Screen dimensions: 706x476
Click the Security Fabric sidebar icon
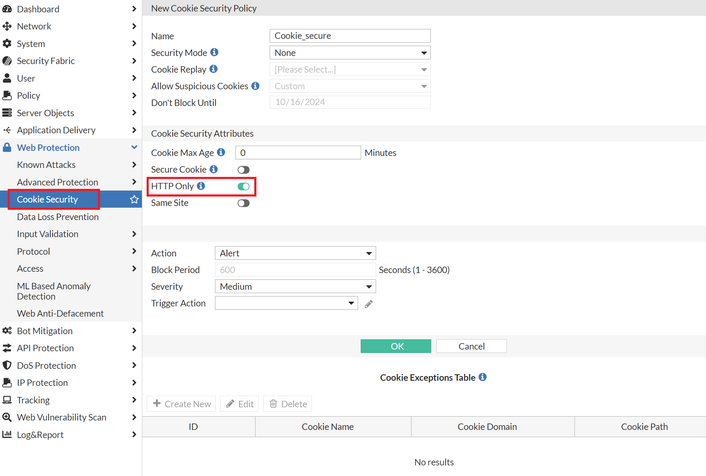click(x=8, y=61)
